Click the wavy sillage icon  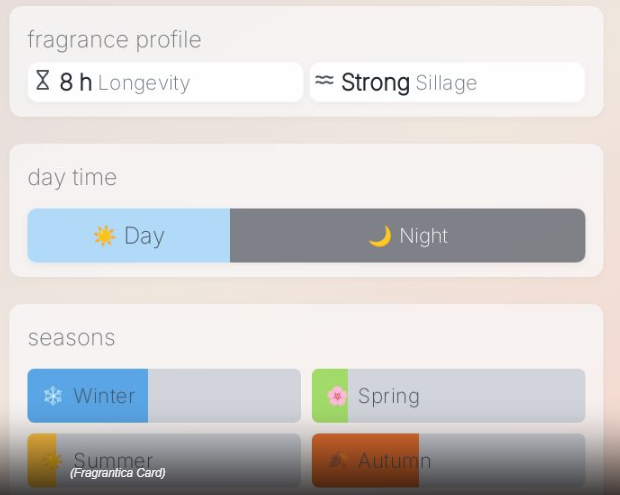(324, 81)
